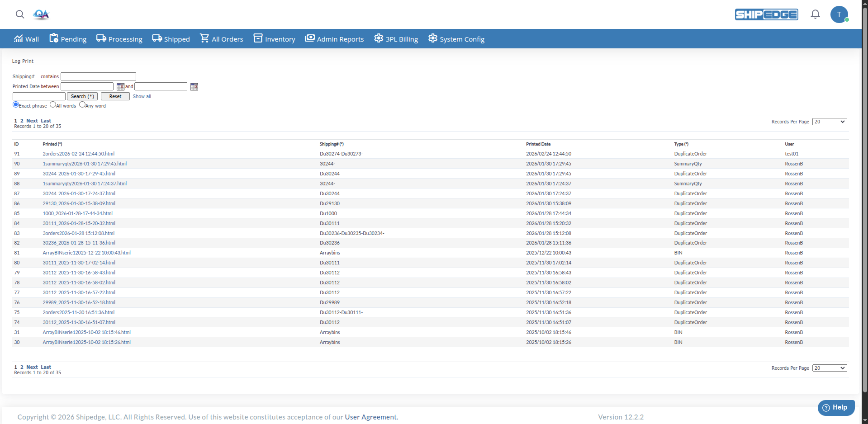
Task: Open the user avatar T menu
Action: (x=839, y=14)
